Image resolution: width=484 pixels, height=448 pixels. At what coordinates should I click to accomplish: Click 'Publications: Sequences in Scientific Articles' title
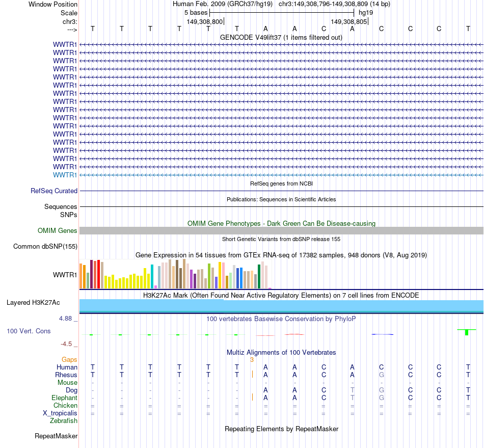pyautogui.click(x=281, y=199)
